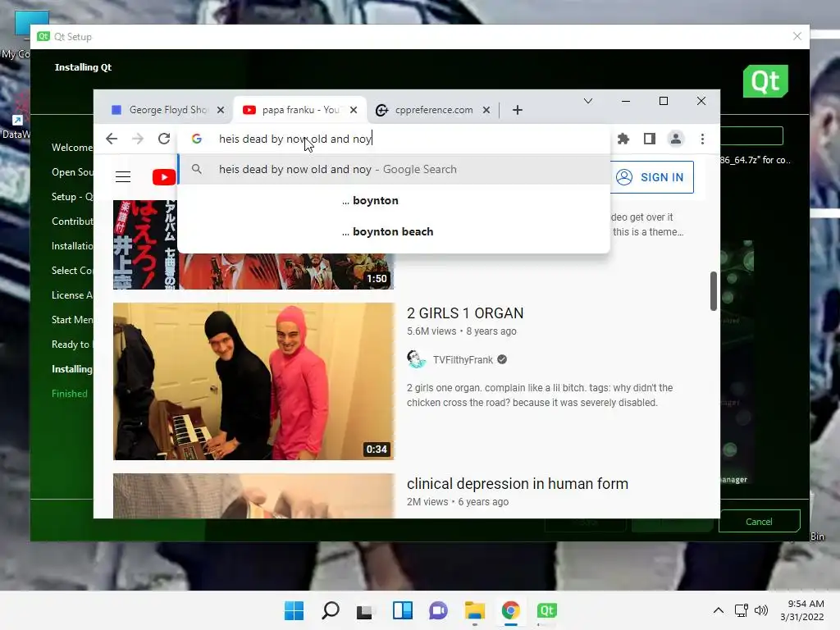Show hidden system tray icons
Image resolution: width=840 pixels, height=630 pixels.
coord(719,610)
